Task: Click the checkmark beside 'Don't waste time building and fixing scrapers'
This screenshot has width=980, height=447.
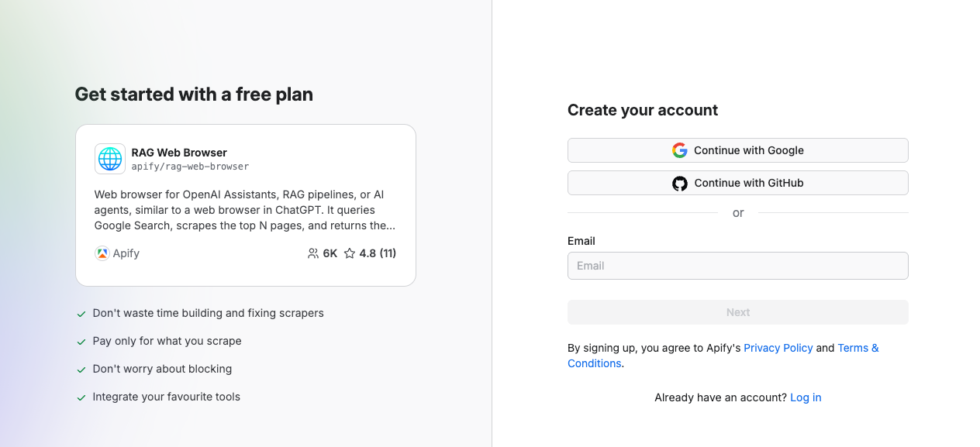Action: pos(81,313)
